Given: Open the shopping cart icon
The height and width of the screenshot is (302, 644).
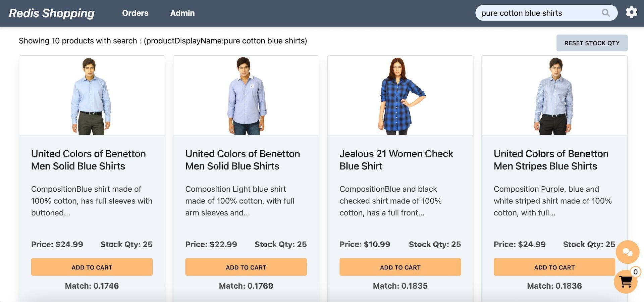Looking at the screenshot, I should tap(626, 282).
